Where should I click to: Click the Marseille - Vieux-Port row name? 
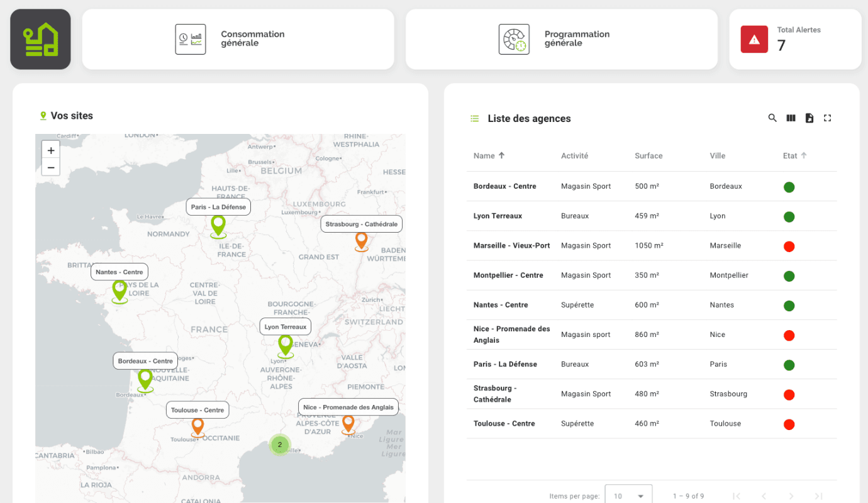(511, 246)
